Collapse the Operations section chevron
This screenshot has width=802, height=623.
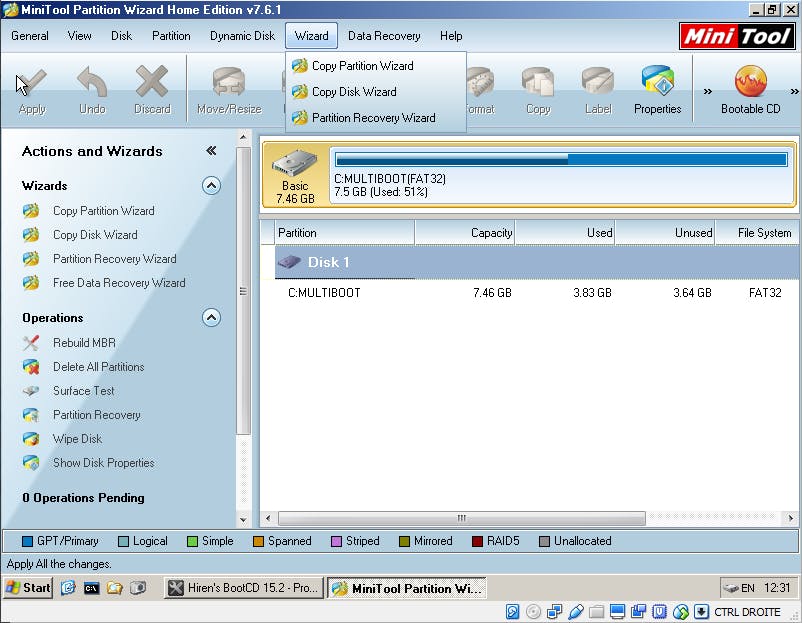click(211, 317)
